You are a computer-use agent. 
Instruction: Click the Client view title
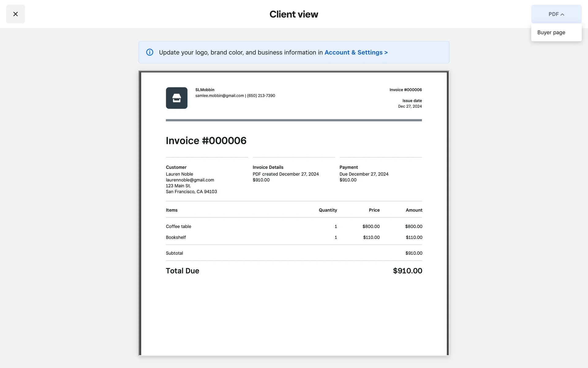pyautogui.click(x=294, y=14)
